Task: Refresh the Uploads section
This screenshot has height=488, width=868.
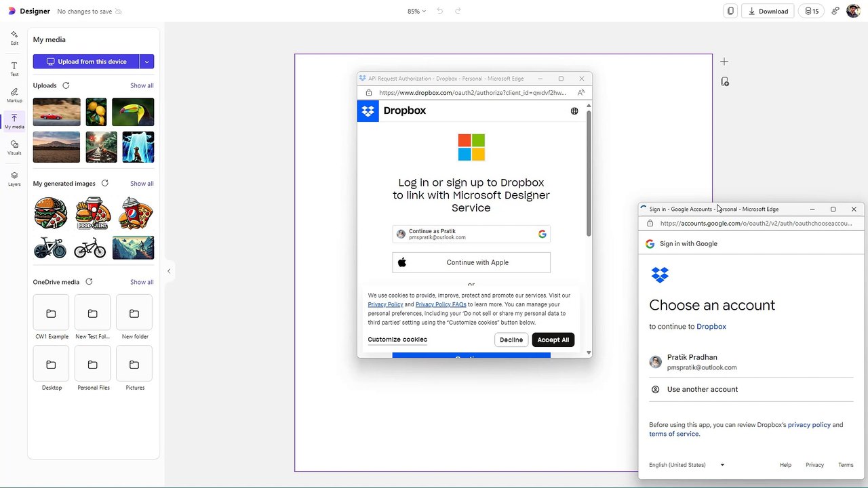Action: click(66, 85)
